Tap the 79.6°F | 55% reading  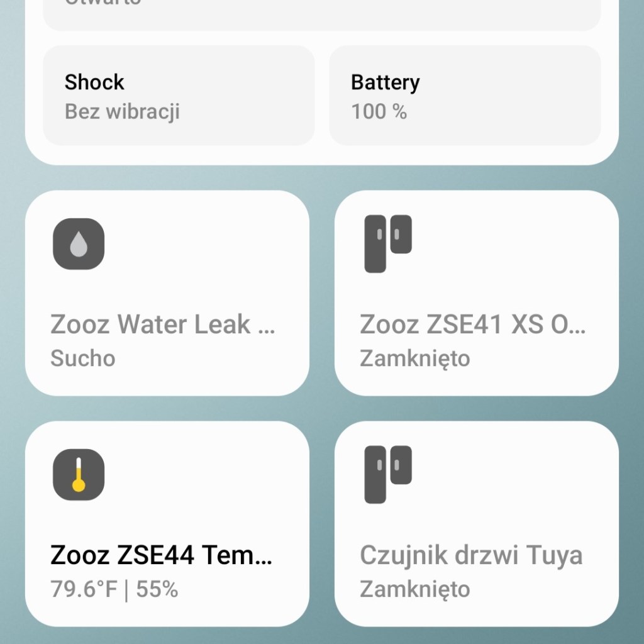[114, 589]
